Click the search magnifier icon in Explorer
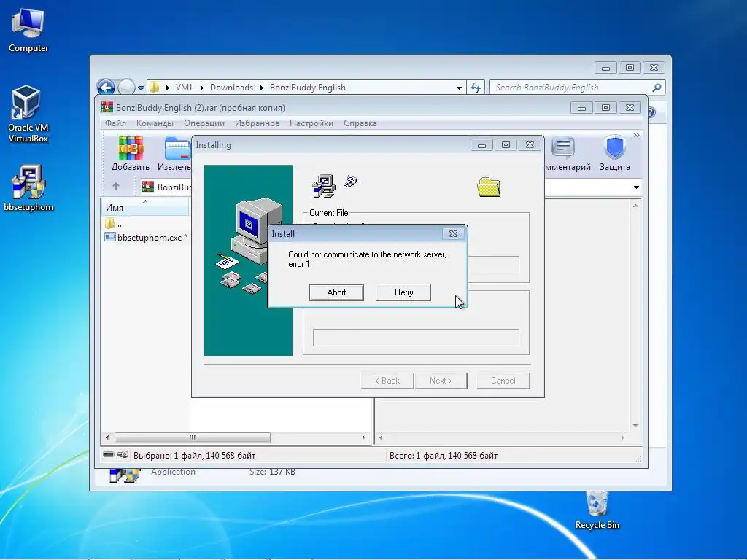 coord(657,87)
